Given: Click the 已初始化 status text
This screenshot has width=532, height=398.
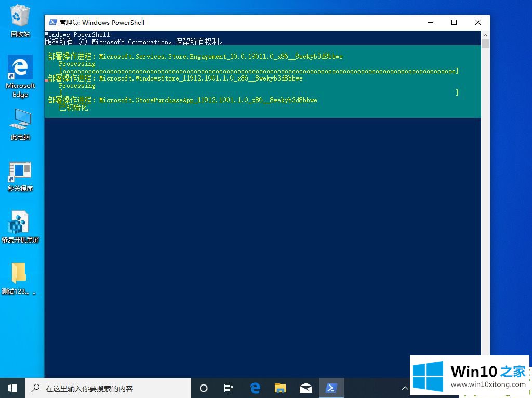Looking at the screenshot, I should click(x=73, y=108).
